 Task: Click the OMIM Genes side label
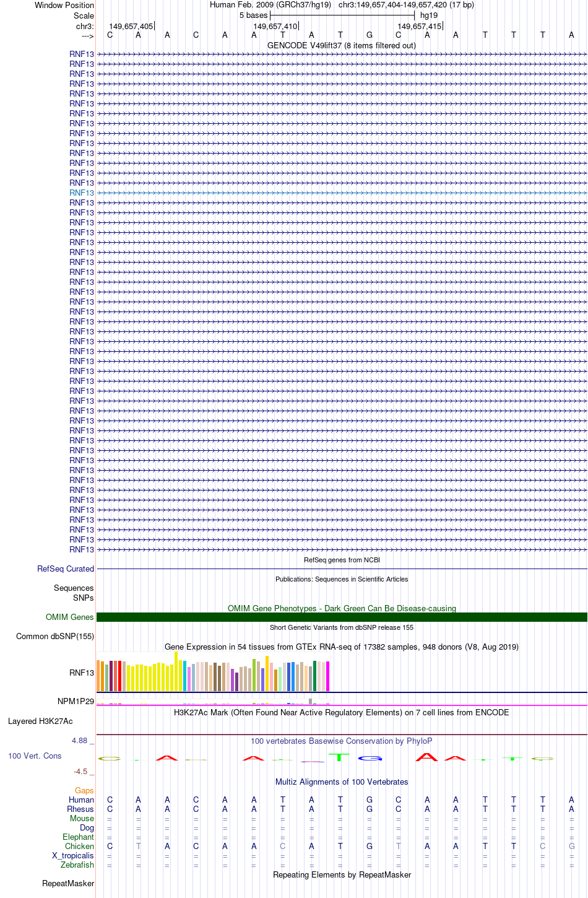coord(69,617)
